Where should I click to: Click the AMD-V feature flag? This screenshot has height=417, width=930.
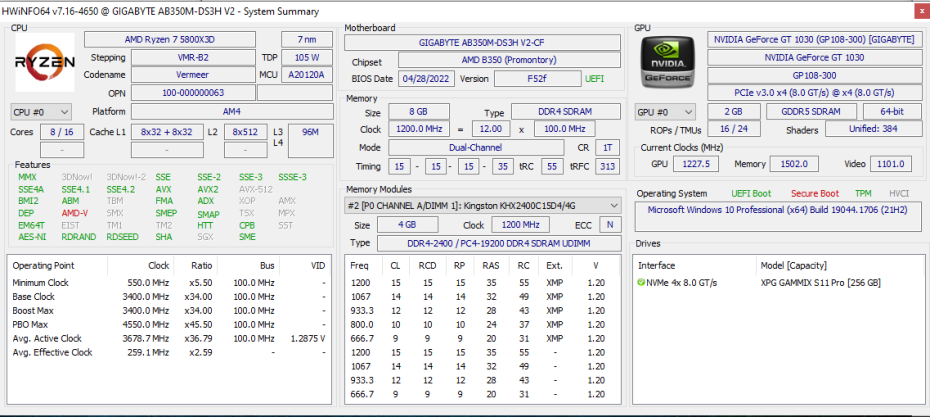pyautogui.click(x=73, y=213)
